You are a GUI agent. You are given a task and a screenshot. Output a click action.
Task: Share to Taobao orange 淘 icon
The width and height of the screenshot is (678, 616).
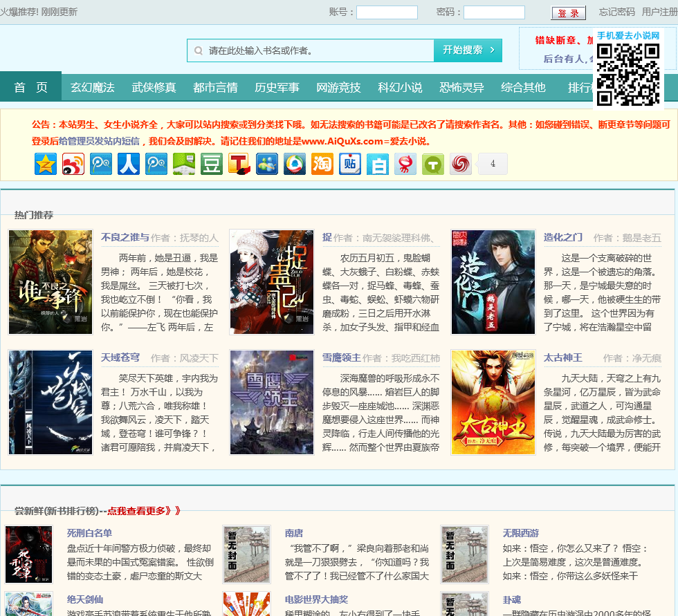tap(322, 164)
